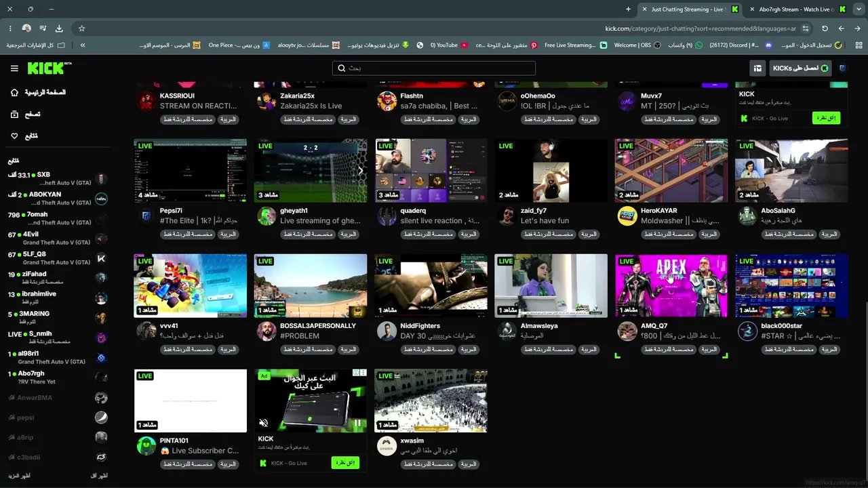Bookmark this page with the star icon
The height and width of the screenshot is (488, 868).
[82, 28]
